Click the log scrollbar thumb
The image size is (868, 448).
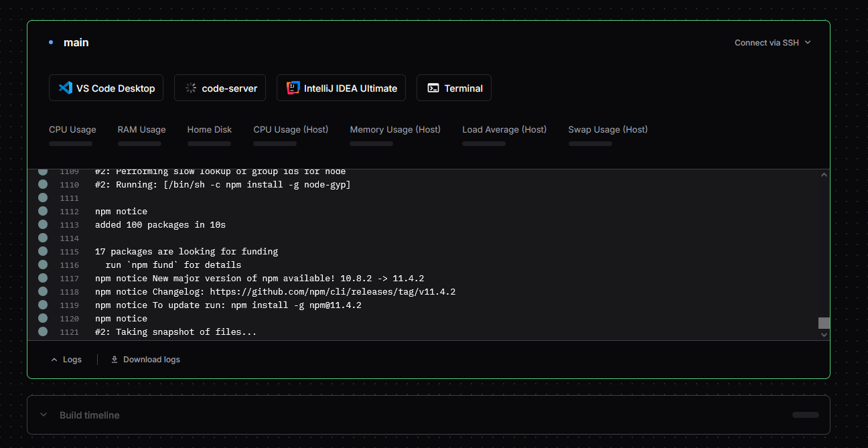(824, 323)
